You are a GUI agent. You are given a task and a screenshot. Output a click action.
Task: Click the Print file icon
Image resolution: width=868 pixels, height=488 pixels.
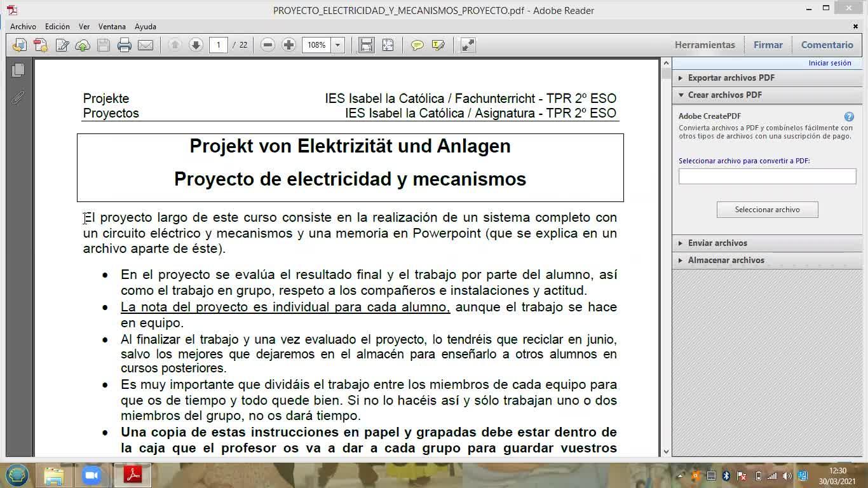tap(125, 45)
